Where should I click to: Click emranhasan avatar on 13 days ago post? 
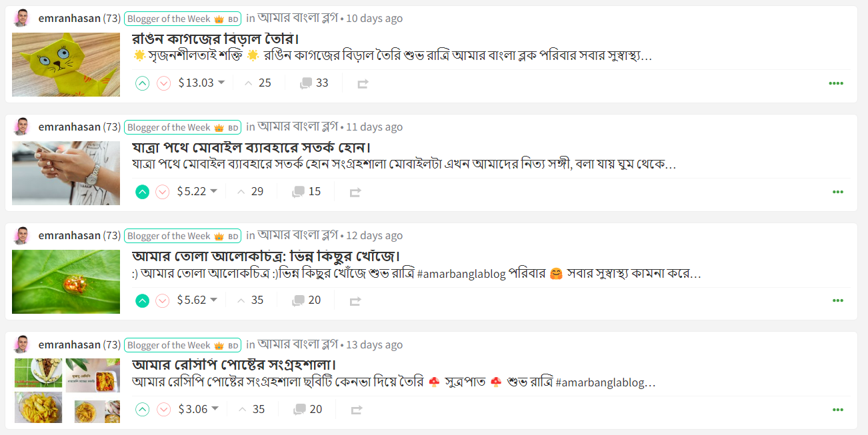pyautogui.click(x=21, y=344)
